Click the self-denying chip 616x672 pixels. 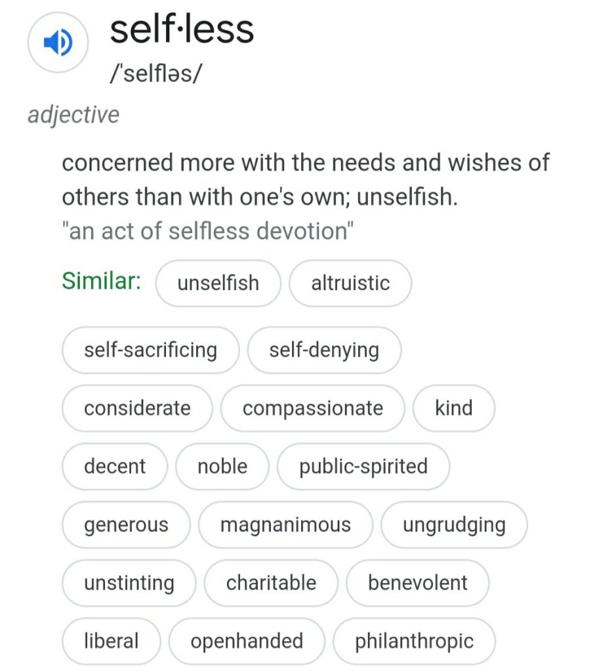(324, 350)
